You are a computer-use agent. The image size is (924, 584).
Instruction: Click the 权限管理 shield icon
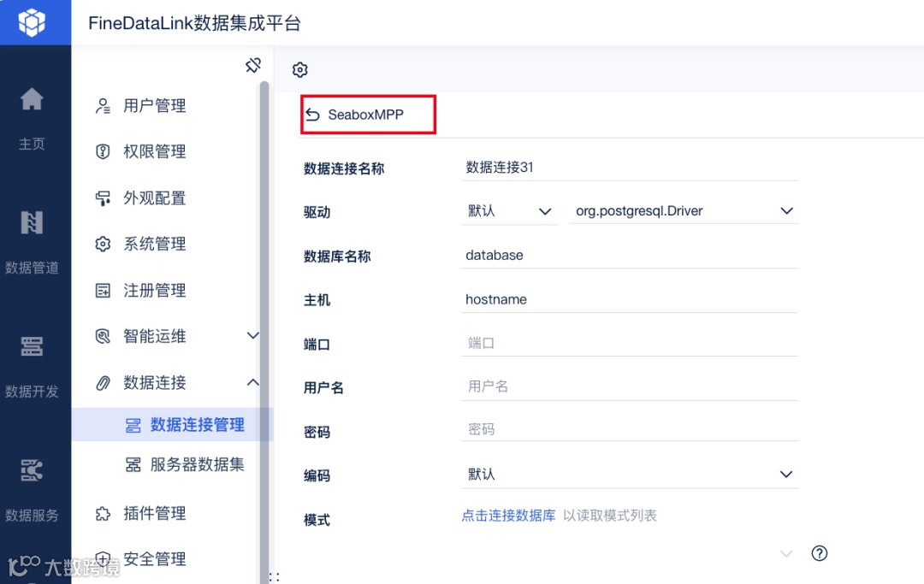[103, 152]
